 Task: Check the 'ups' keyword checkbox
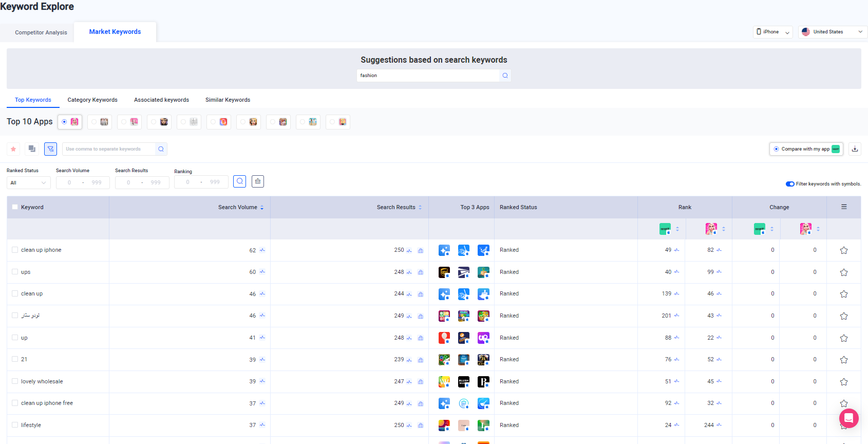point(15,272)
